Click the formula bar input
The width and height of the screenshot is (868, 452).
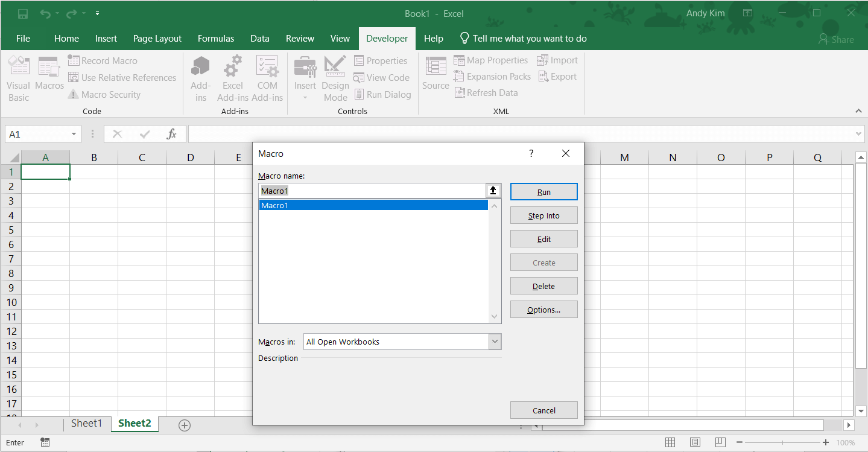click(521, 134)
